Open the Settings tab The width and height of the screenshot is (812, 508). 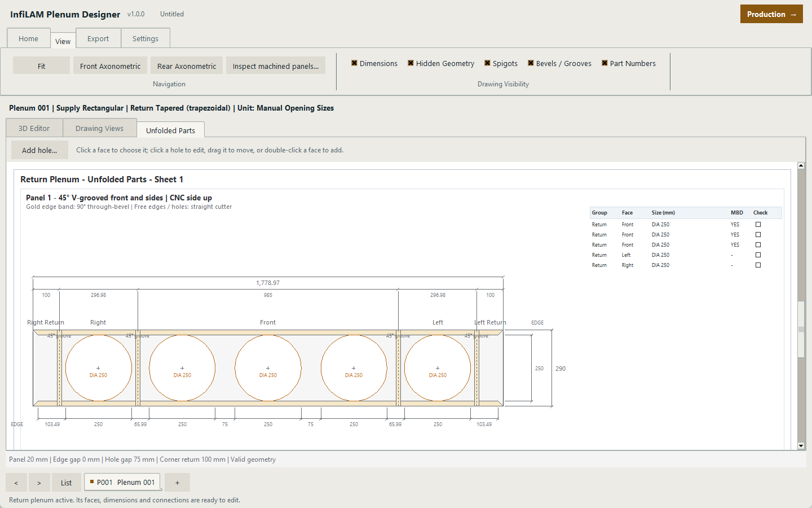click(x=145, y=38)
